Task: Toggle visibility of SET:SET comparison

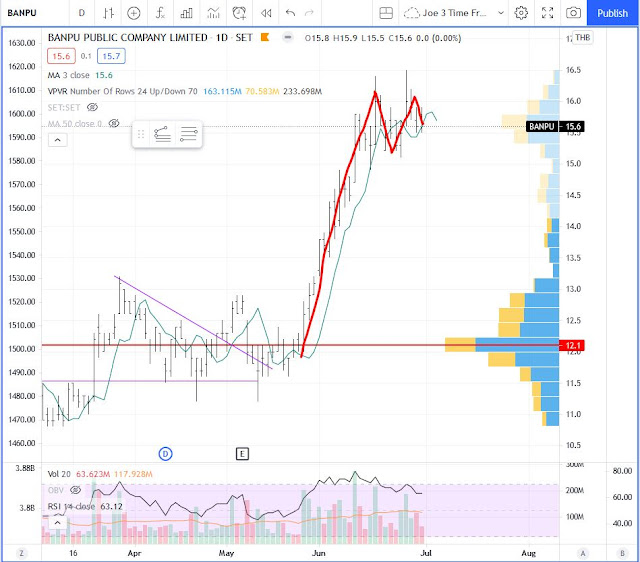Action: [93, 107]
